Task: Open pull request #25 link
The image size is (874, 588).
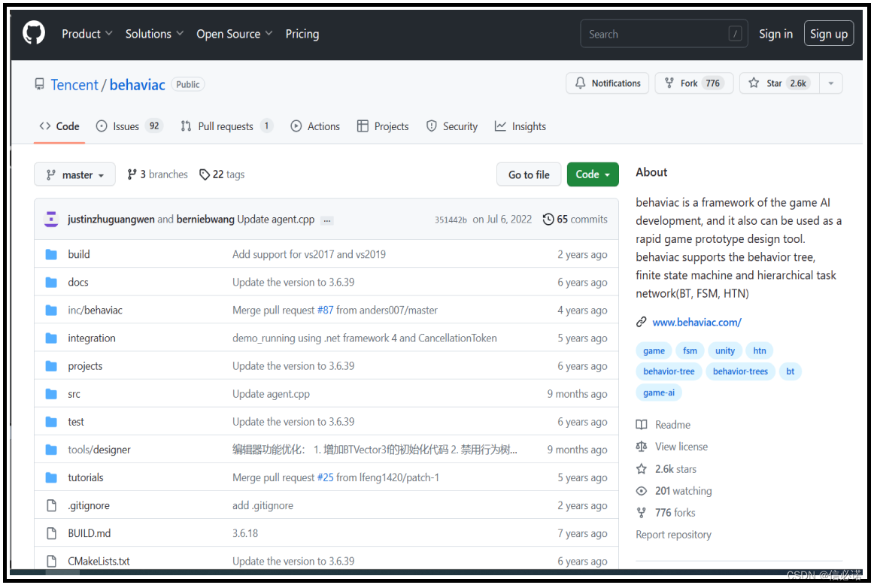Action: tap(325, 477)
